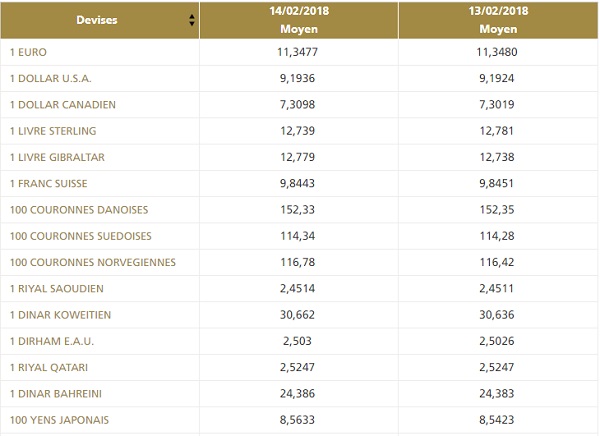The width and height of the screenshot is (600, 436).
Task: Click the sort arrows in Devises header
Action: point(192,20)
